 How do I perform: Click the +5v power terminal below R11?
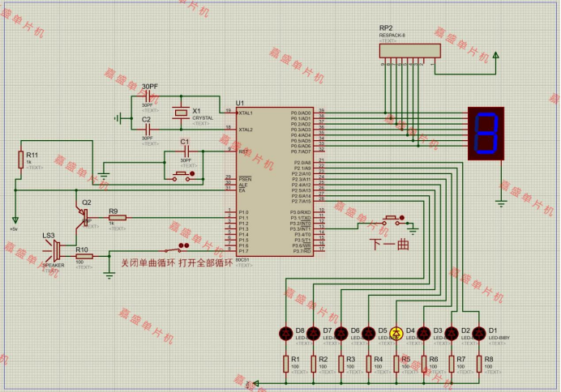click(15, 219)
